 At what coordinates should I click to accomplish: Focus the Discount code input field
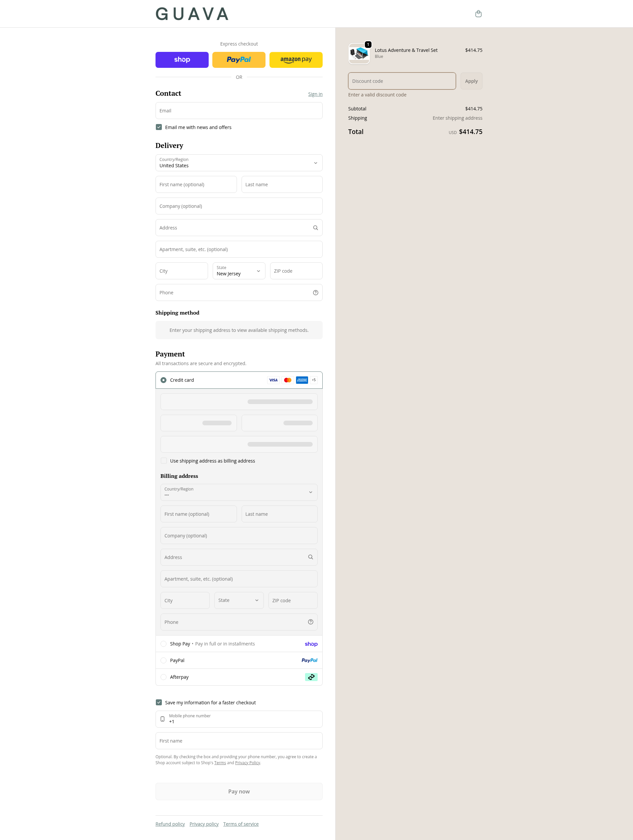(402, 81)
